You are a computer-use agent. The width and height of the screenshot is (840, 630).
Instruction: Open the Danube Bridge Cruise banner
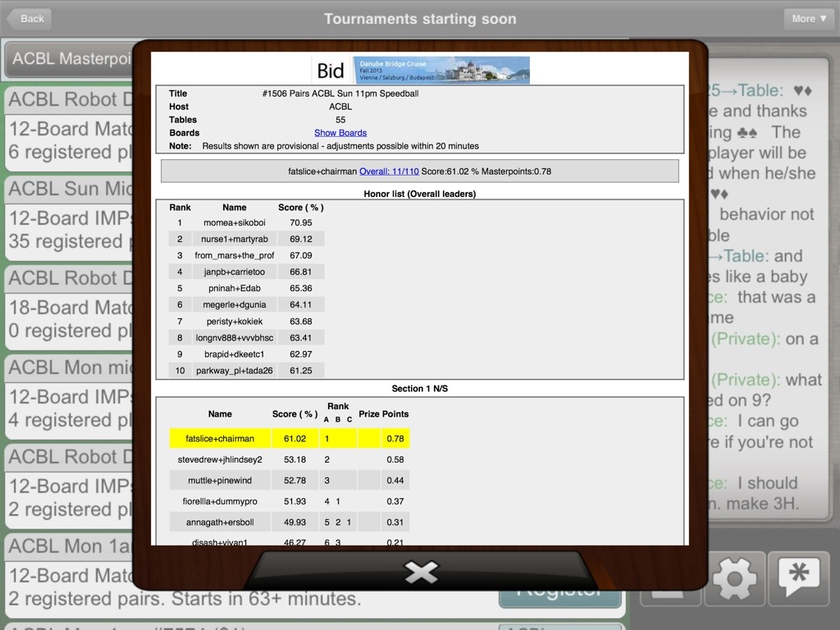pos(441,70)
